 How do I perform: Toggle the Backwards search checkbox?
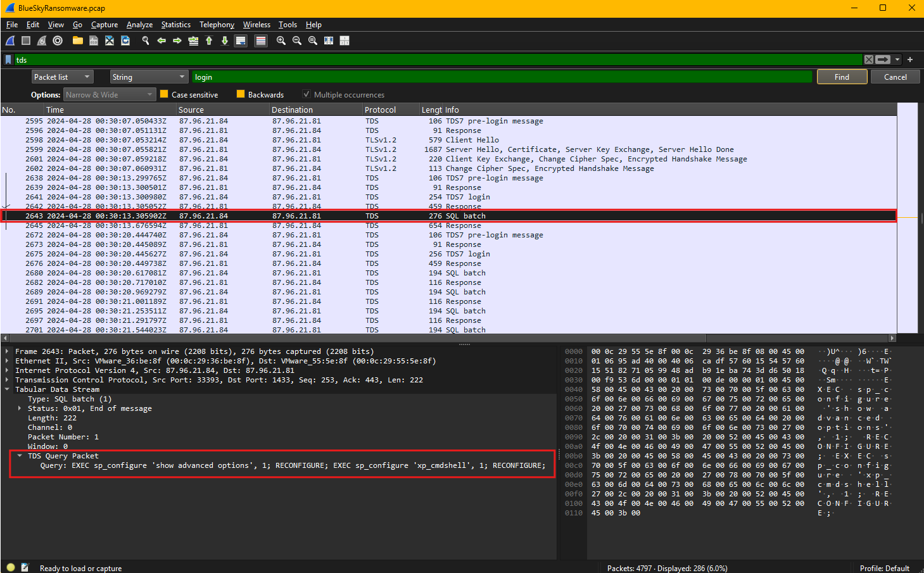pos(241,94)
